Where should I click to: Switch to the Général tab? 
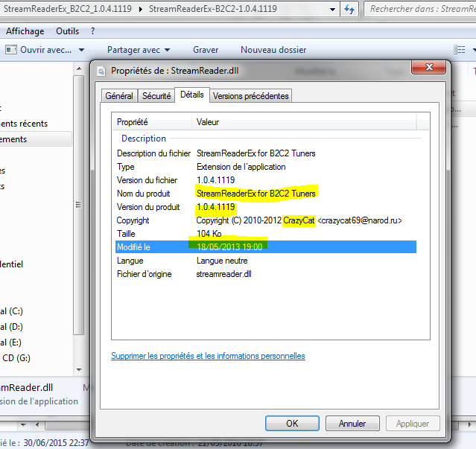click(x=119, y=96)
